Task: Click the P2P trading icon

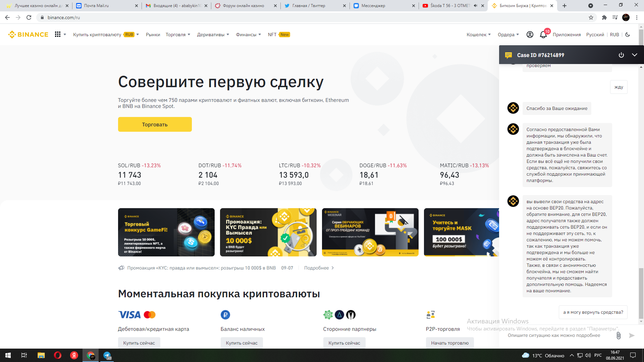Action: (431, 315)
